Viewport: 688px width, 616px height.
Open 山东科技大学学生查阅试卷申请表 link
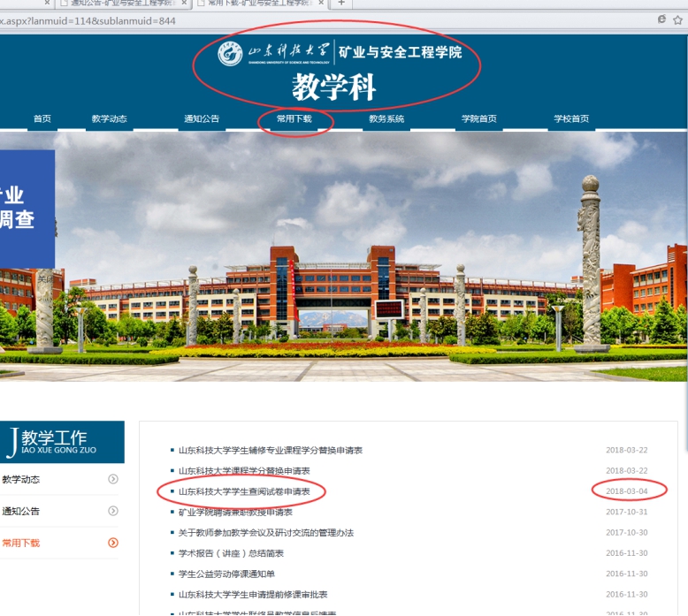[244, 491]
